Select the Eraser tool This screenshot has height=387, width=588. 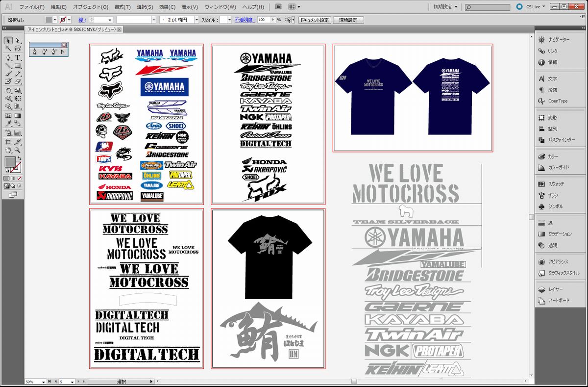tap(18, 82)
